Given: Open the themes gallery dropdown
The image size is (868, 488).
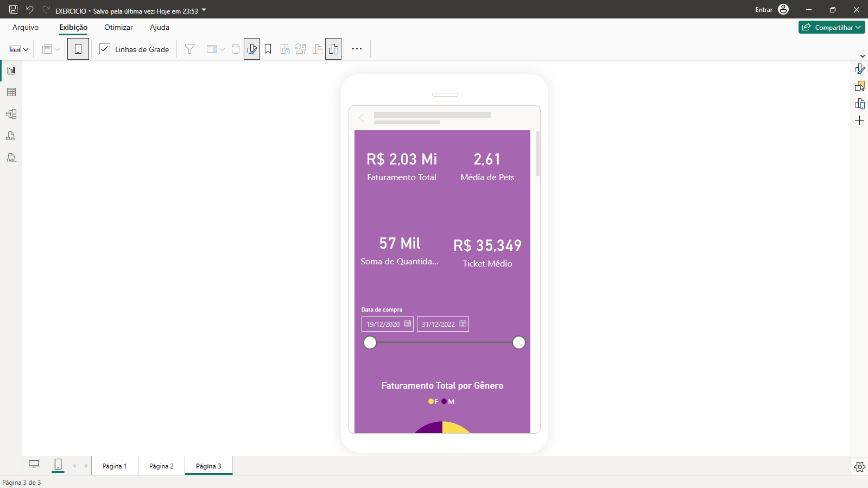Looking at the screenshot, I should point(19,49).
